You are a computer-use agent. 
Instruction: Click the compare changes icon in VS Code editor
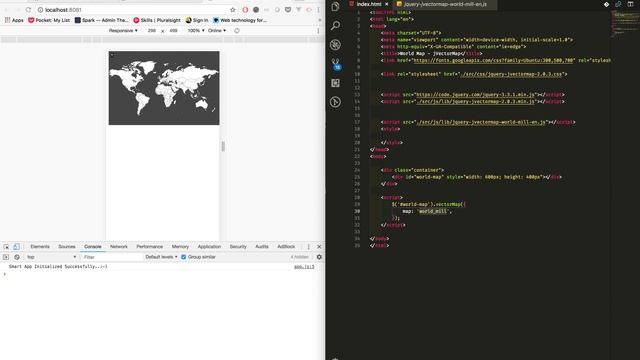[x=618, y=4]
